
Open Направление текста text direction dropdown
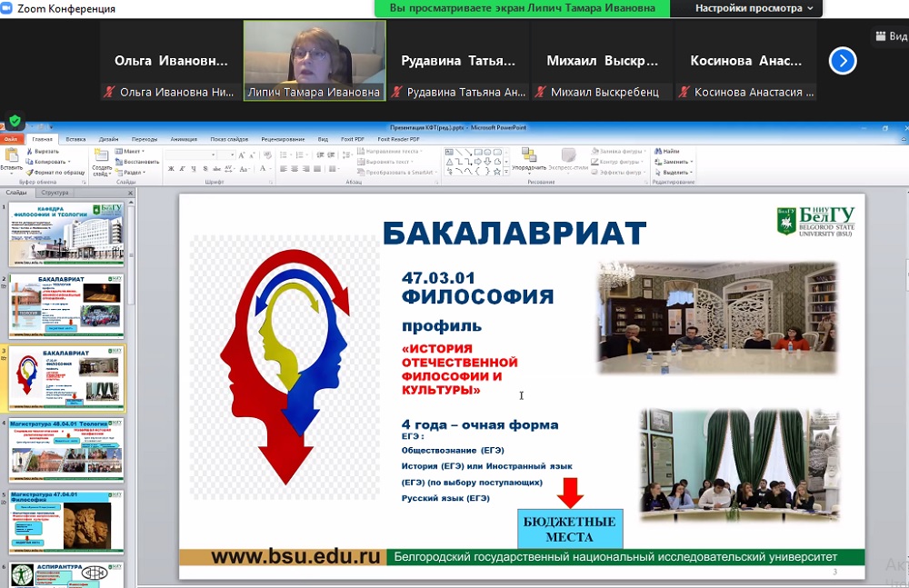pyautogui.click(x=390, y=152)
